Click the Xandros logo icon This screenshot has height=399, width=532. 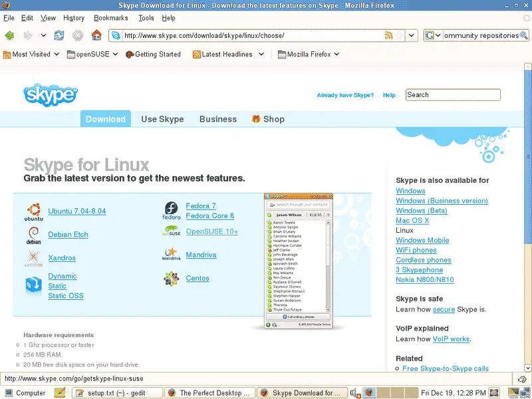(34, 259)
